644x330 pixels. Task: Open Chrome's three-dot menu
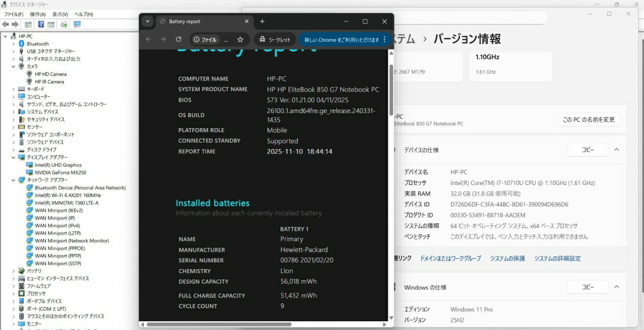click(x=384, y=39)
